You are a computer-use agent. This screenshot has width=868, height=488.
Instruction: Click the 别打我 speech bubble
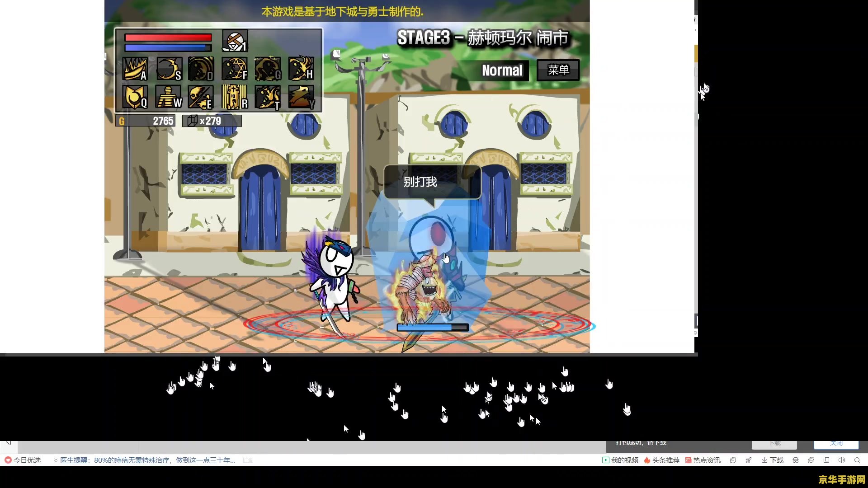[x=432, y=182]
